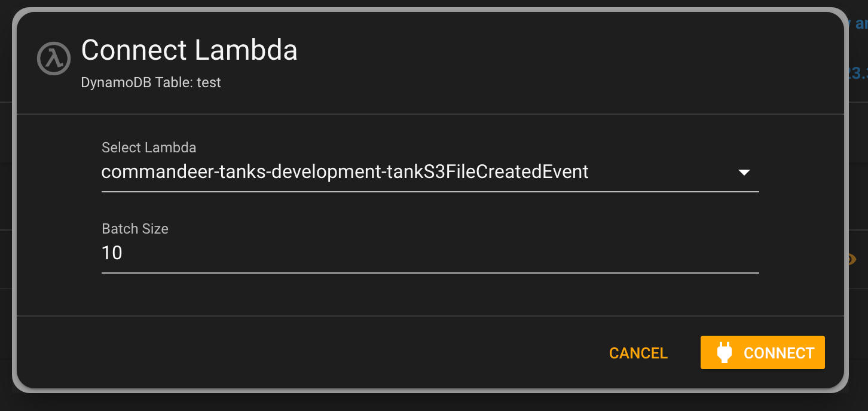This screenshot has width=868, height=411.
Task: Click the Lambda symbol icon in the dialog header
Action: coord(54,59)
